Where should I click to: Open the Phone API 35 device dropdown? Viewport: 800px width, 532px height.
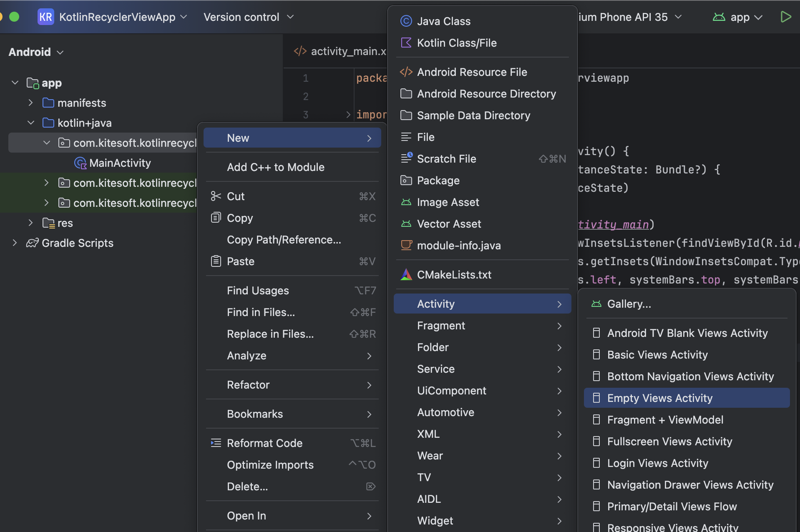(x=630, y=17)
